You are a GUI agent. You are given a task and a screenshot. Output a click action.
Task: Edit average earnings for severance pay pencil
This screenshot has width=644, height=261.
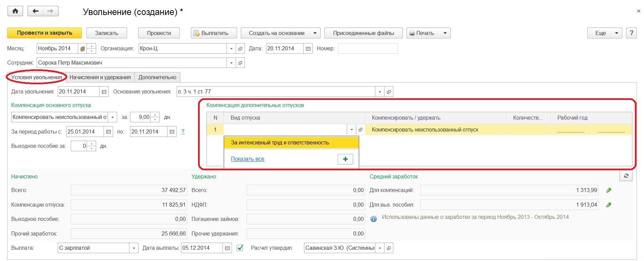[609, 205]
